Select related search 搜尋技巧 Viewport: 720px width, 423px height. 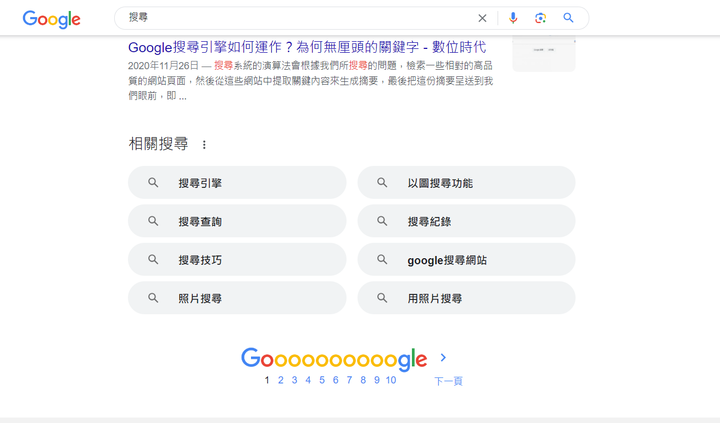[237, 260]
